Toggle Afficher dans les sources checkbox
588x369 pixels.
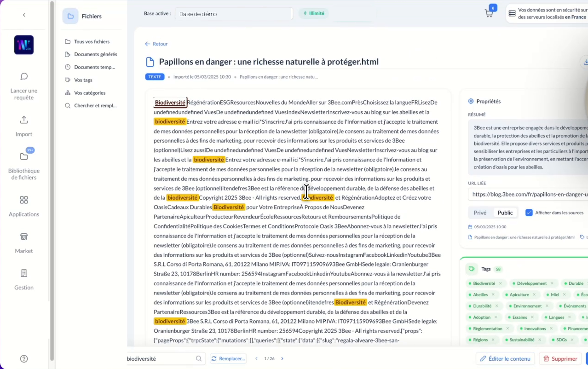click(529, 213)
